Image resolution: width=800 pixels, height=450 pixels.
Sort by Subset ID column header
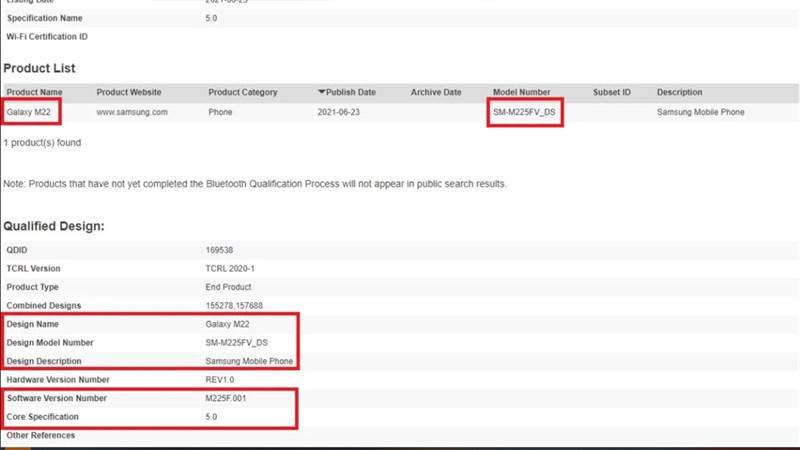612,92
